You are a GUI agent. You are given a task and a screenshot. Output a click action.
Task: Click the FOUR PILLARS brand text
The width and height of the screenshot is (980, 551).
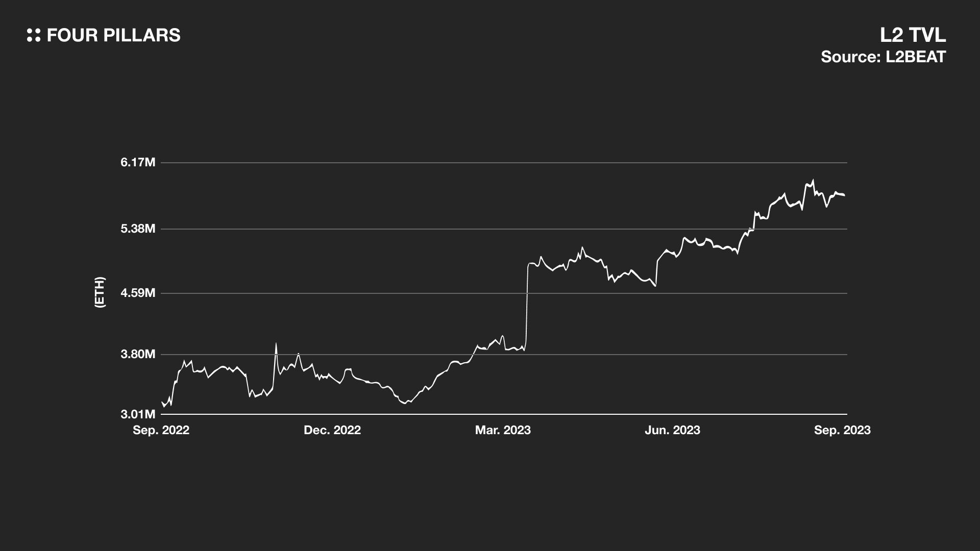pos(113,35)
